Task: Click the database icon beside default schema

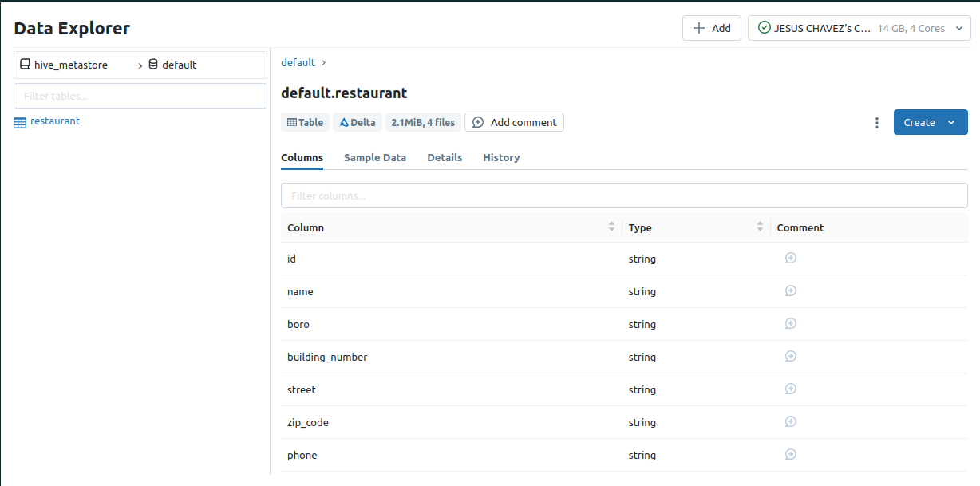Action: click(x=152, y=65)
